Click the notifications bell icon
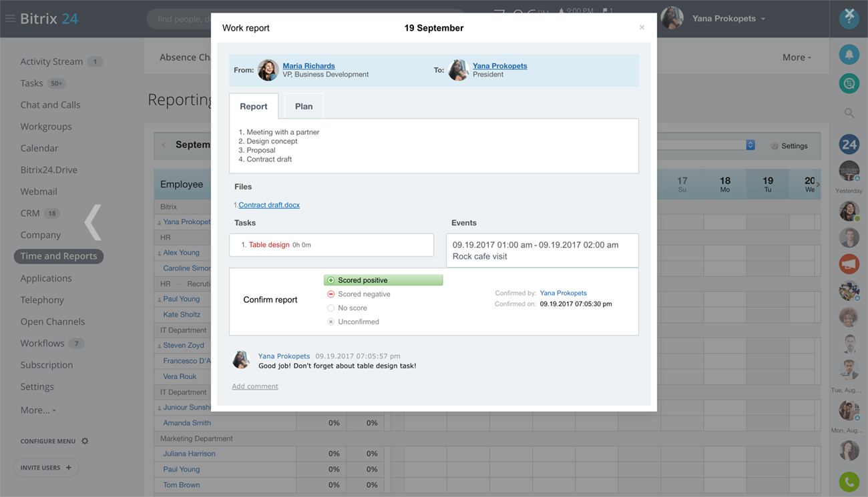Screen dimensions: 868x497 [849, 54]
